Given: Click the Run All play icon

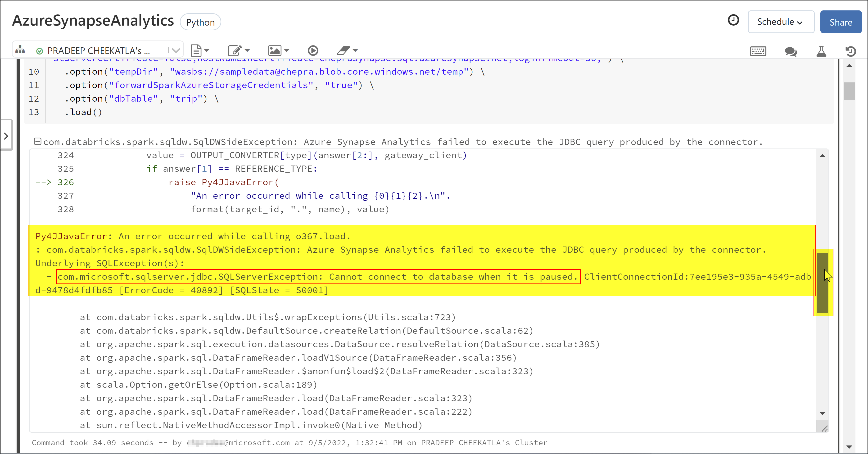Looking at the screenshot, I should (x=313, y=50).
